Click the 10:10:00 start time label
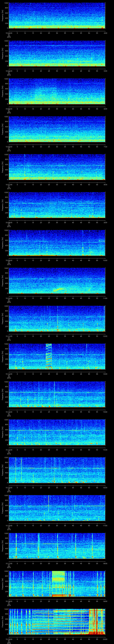This screenshot has height=644, width=114. 9,298
